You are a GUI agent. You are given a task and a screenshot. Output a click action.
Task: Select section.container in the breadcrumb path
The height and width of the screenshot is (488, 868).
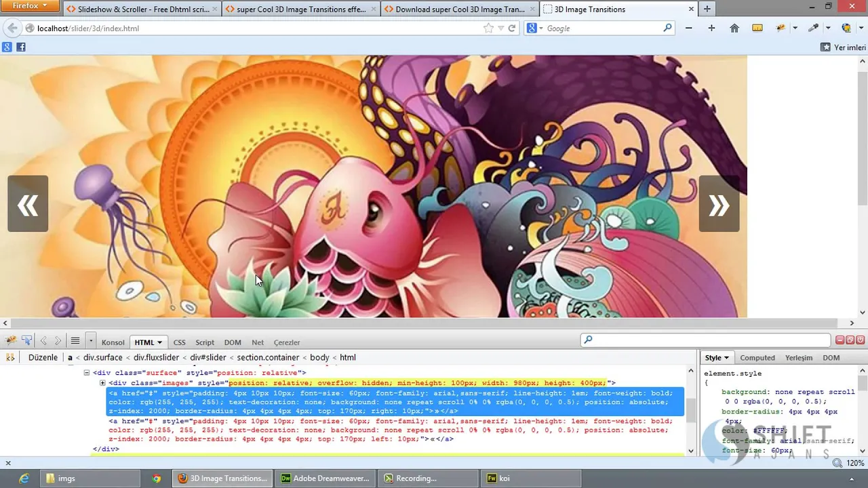coord(268,357)
